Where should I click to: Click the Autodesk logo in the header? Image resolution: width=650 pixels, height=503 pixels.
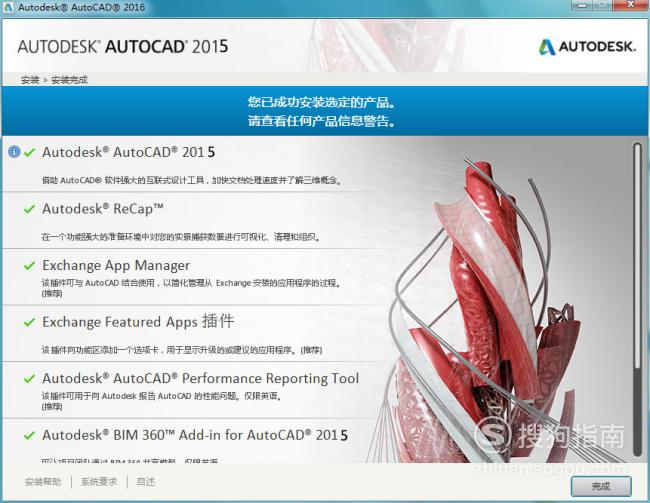tap(587, 46)
